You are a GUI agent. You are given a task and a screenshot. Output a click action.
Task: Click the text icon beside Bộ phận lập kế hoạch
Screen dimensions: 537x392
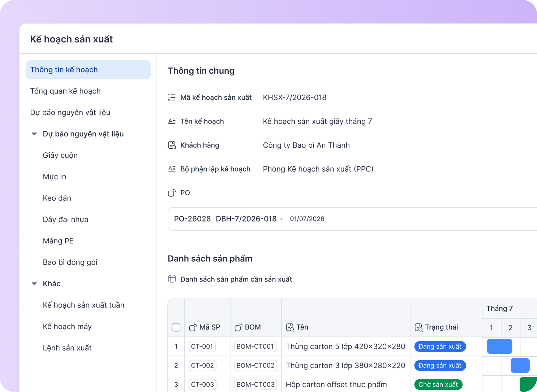tap(172, 169)
